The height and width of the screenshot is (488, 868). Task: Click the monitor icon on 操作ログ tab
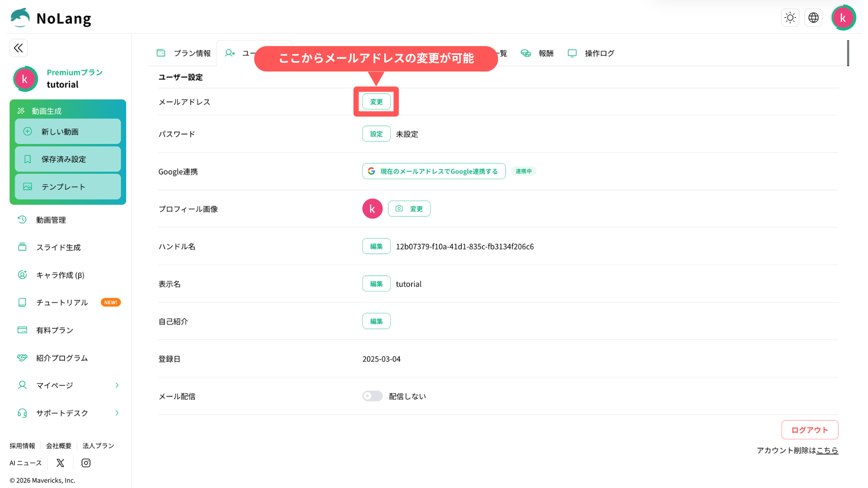click(572, 53)
